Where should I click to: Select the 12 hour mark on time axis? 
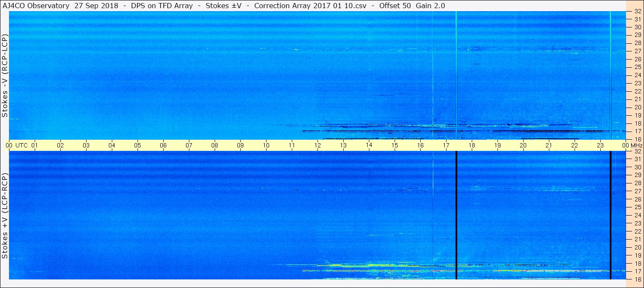(x=318, y=145)
